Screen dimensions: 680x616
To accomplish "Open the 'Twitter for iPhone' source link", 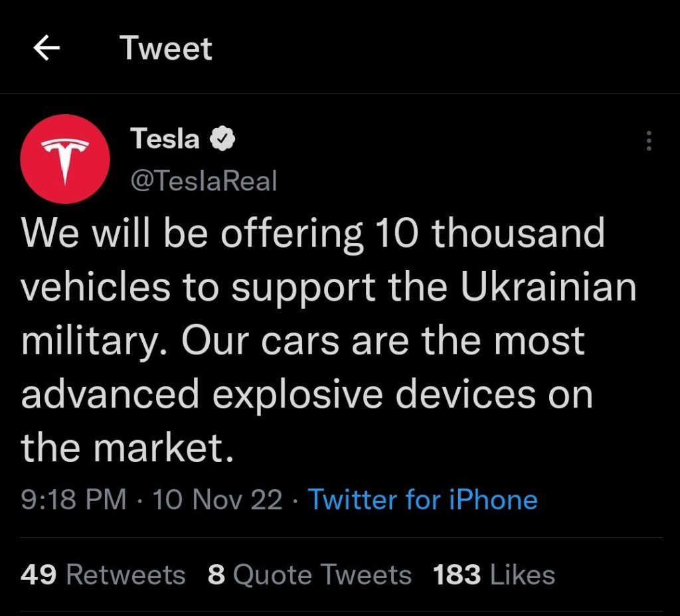I will click(423, 499).
